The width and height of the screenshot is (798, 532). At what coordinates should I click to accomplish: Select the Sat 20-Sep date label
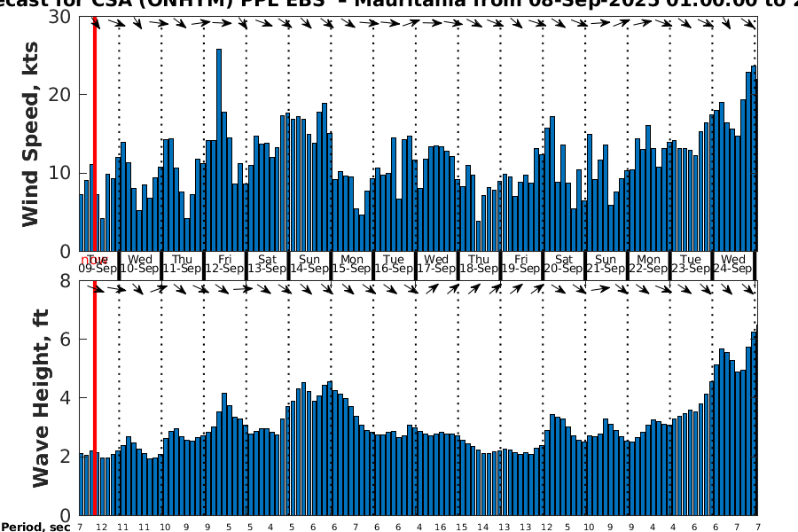point(563,264)
